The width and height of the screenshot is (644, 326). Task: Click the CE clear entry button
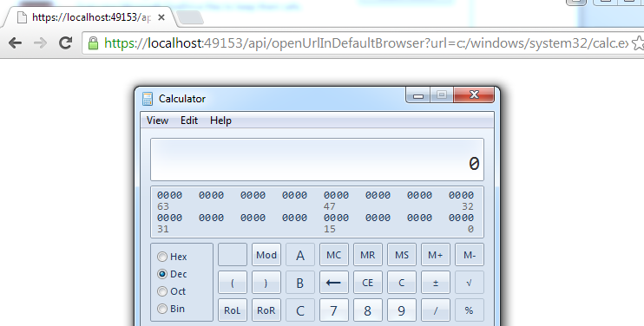click(x=368, y=283)
